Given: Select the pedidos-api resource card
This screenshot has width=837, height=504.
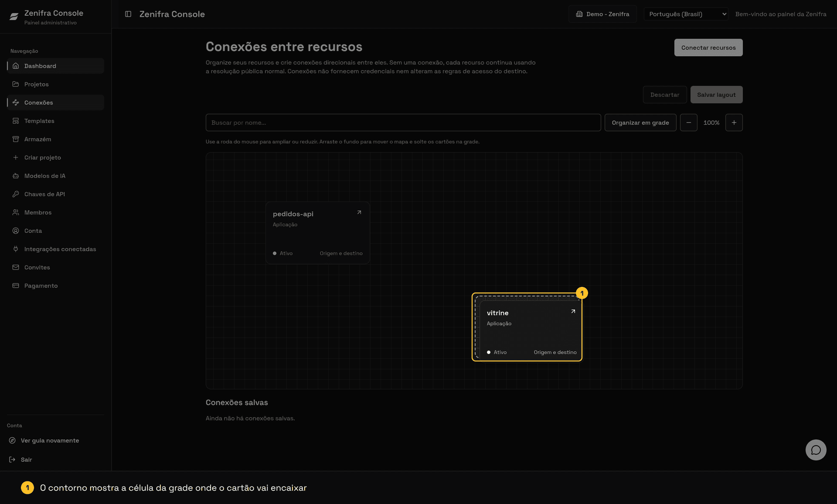Looking at the screenshot, I should [x=318, y=233].
